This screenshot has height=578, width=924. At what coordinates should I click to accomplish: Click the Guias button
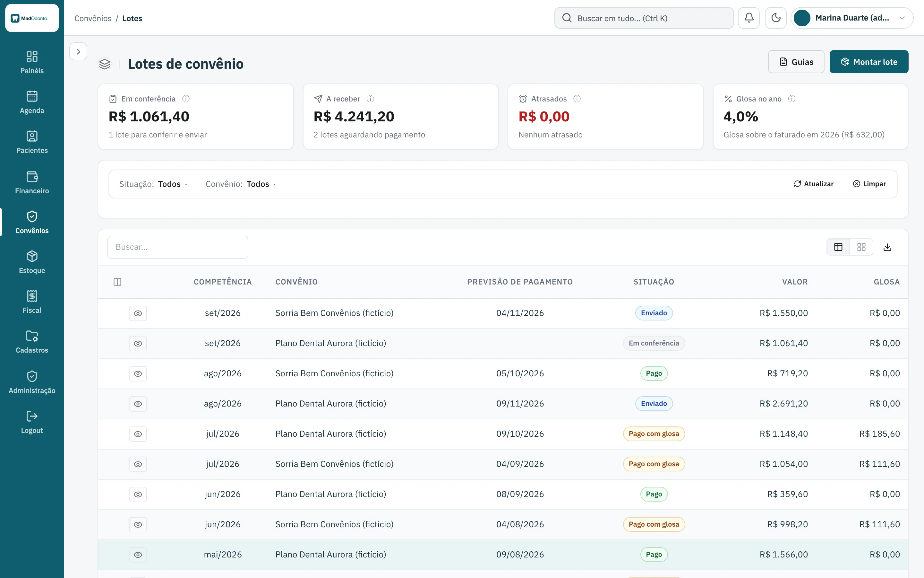point(796,62)
